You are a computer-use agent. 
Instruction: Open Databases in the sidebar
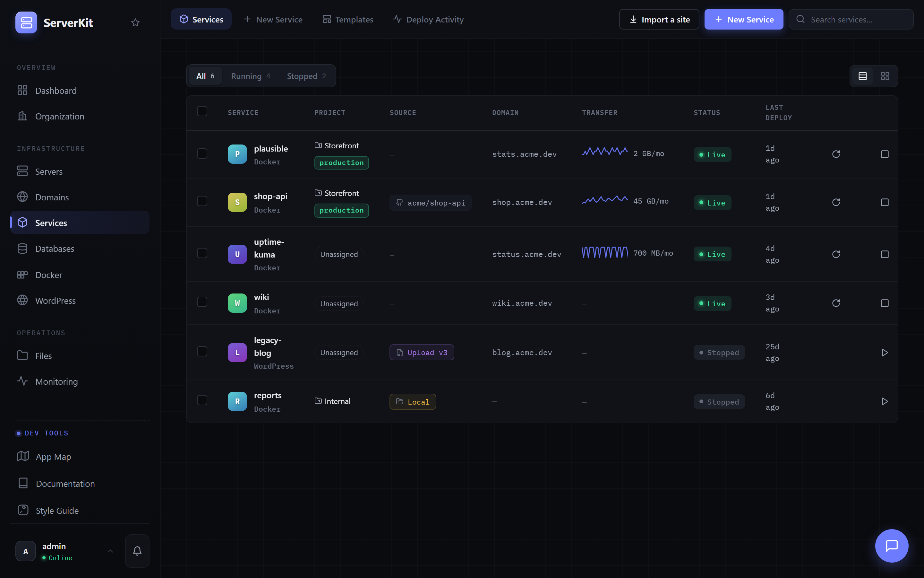click(80, 249)
